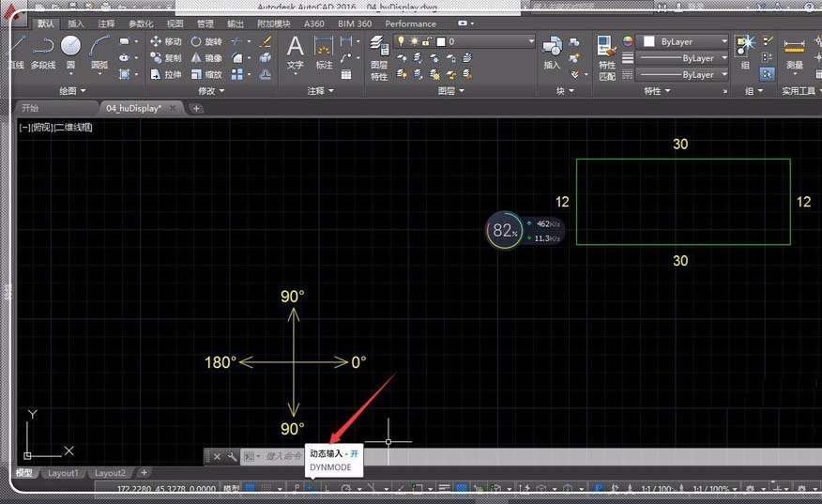Switch to the Insert (插入) ribbon tab
Viewport: 822px width, 504px height.
pos(76,23)
